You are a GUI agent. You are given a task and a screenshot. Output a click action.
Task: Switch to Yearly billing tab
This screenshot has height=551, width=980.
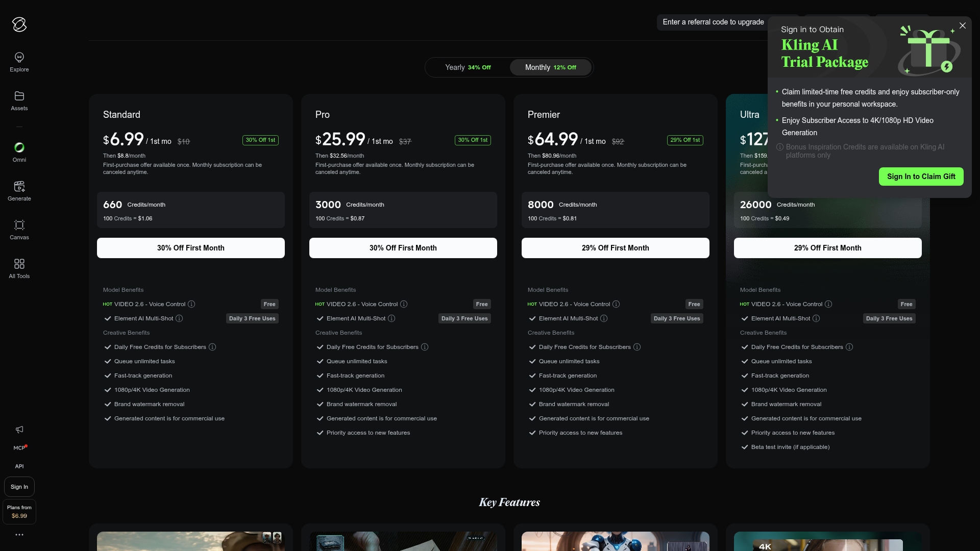[x=468, y=67]
